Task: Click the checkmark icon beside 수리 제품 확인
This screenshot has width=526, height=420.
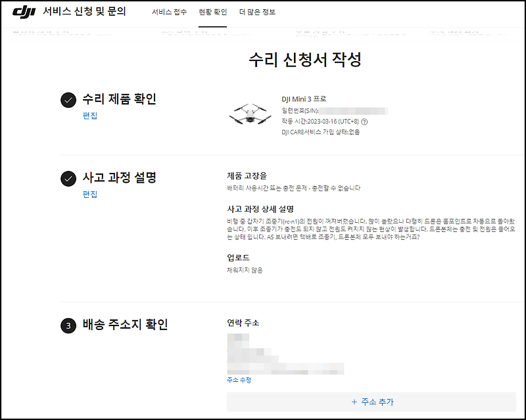Action: (68, 100)
